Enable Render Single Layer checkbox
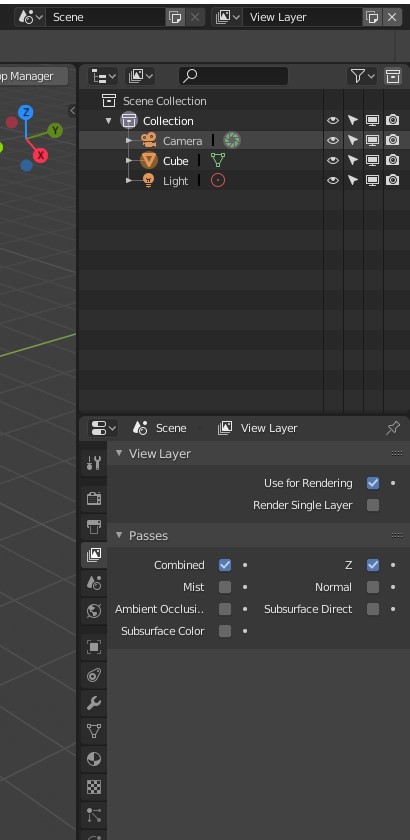 (373, 505)
